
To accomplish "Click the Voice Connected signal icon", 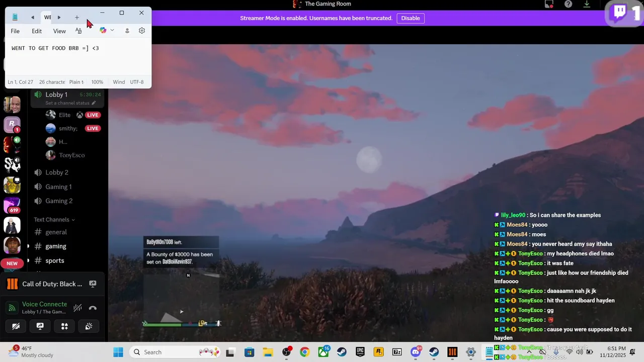I will pyautogui.click(x=12, y=308).
